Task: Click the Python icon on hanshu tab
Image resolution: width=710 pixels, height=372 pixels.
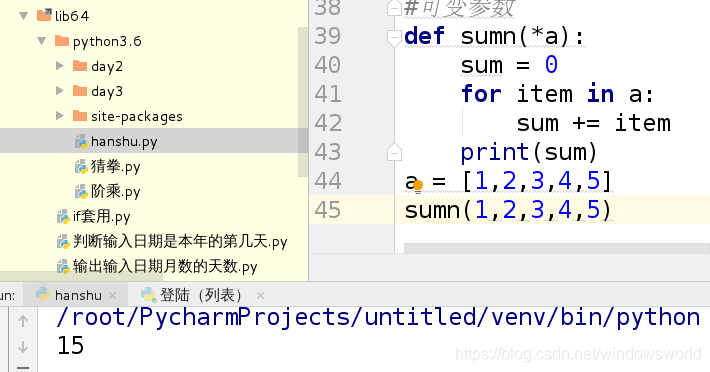Action: pyautogui.click(x=43, y=295)
